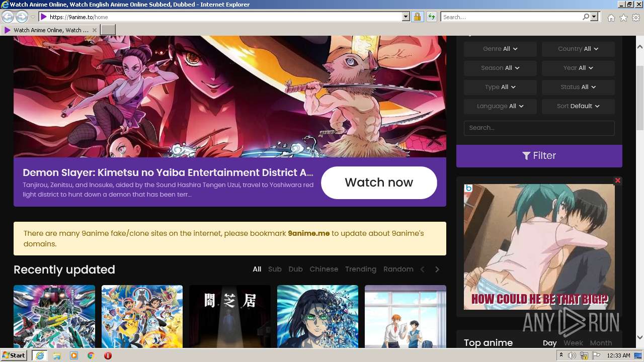Open the Favorites star icon

623,18
